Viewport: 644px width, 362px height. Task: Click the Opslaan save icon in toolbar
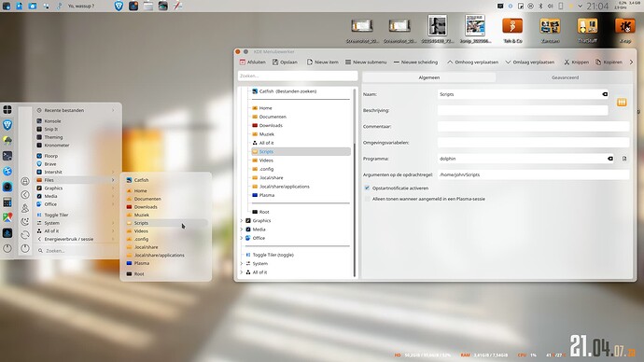click(275, 62)
